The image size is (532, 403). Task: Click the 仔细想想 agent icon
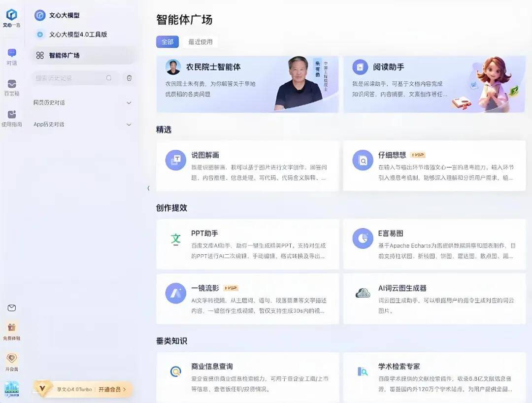[x=363, y=160]
